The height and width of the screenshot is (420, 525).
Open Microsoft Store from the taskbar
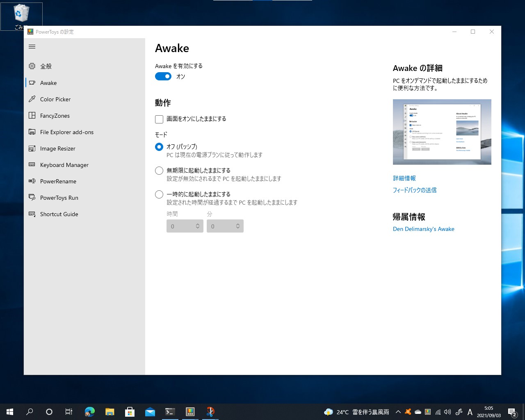pos(130,412)
